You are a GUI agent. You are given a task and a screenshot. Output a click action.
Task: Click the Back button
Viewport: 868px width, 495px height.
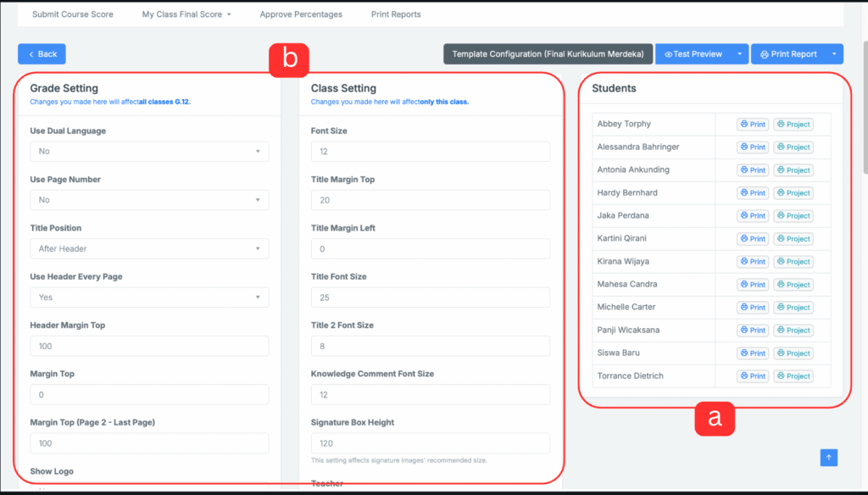[x=42, y=54]
